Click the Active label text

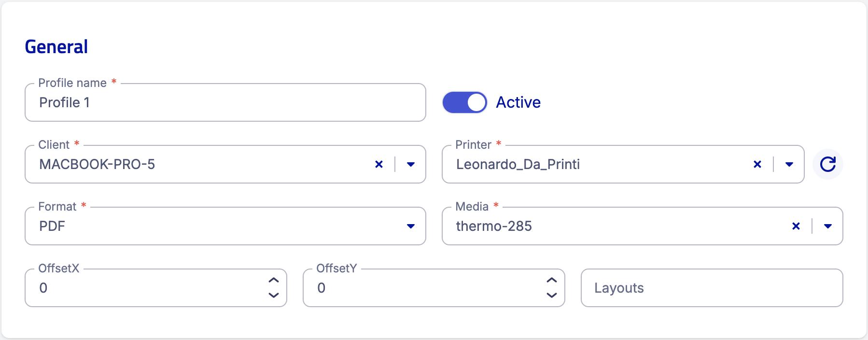tap(518, 102)
